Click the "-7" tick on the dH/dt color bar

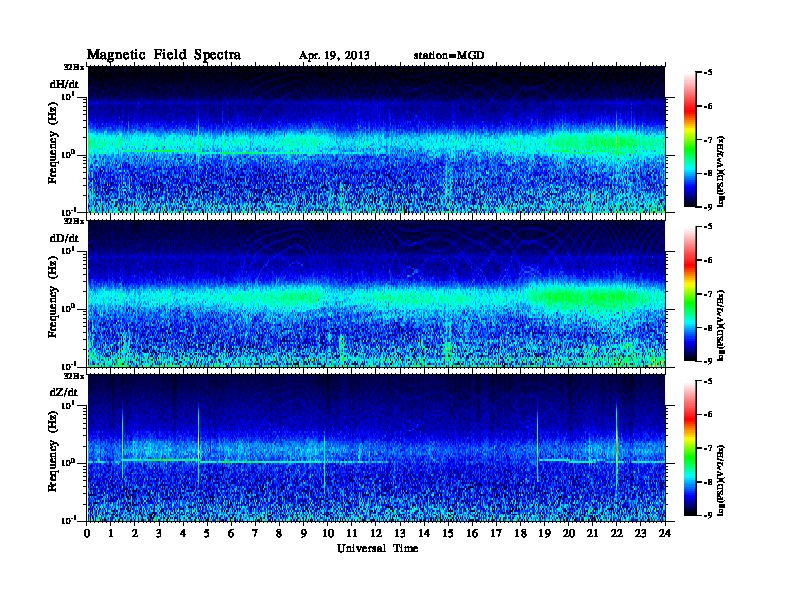coord(709,140)
